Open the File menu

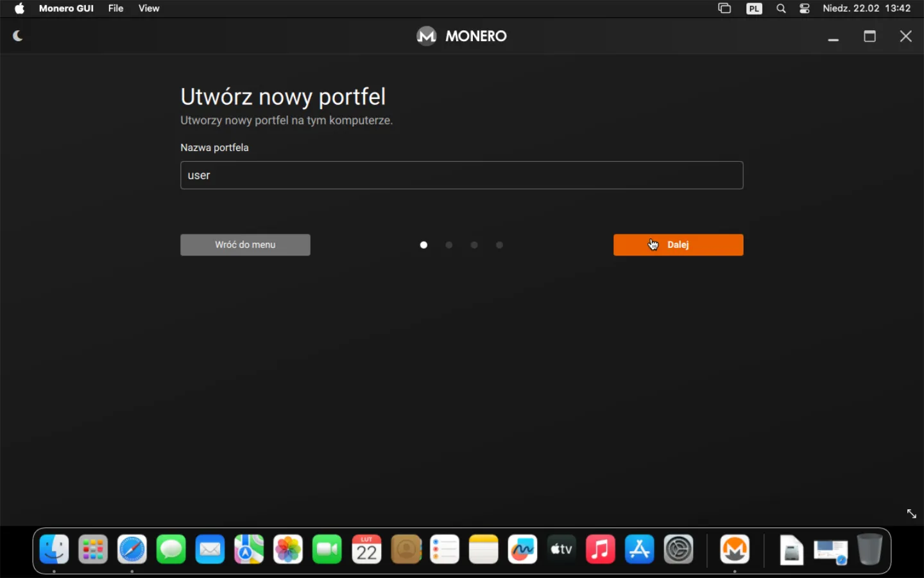116,8
